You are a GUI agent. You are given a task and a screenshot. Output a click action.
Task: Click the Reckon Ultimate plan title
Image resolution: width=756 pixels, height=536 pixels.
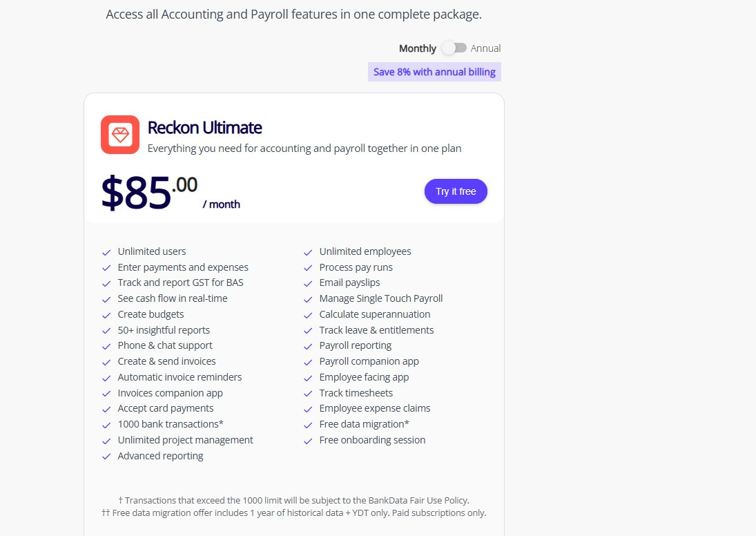pyautogui.click(x=205, y=128)
